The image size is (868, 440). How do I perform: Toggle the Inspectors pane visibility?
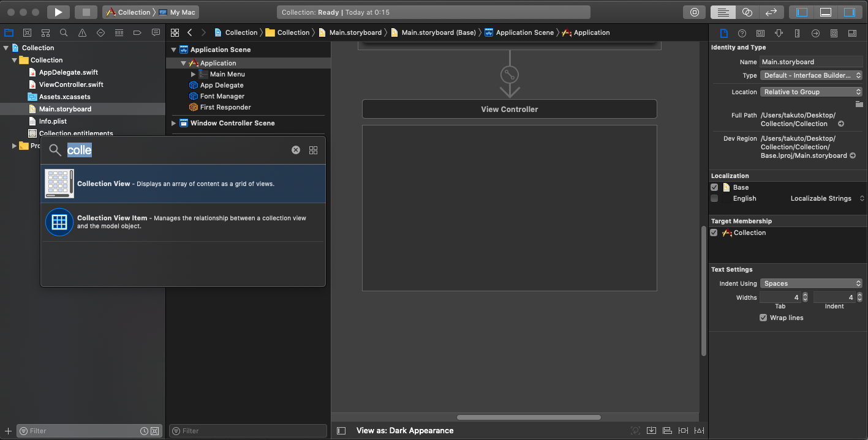tap(850, 12)
